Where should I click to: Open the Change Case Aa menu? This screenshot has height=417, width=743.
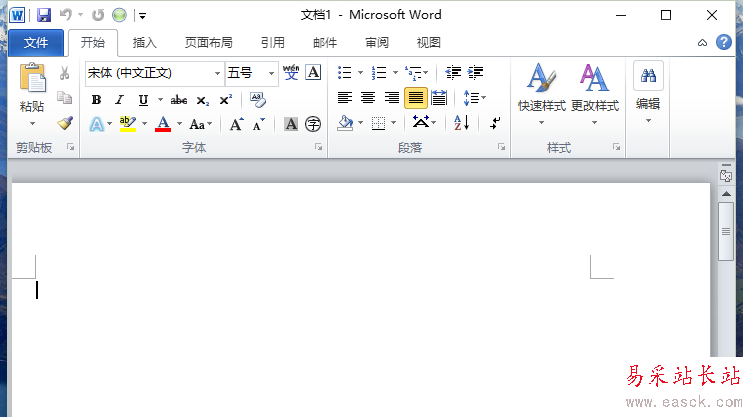[201, 124]
